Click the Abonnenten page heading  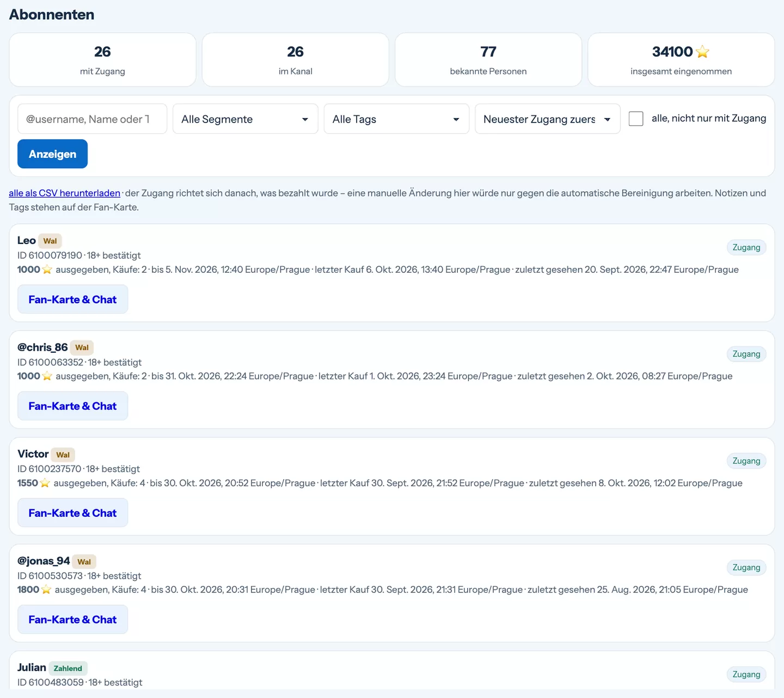(x=52, y=15)
